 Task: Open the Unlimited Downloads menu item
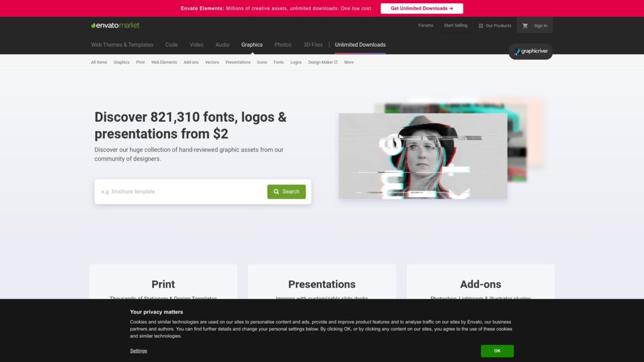(x=361, y=45)
